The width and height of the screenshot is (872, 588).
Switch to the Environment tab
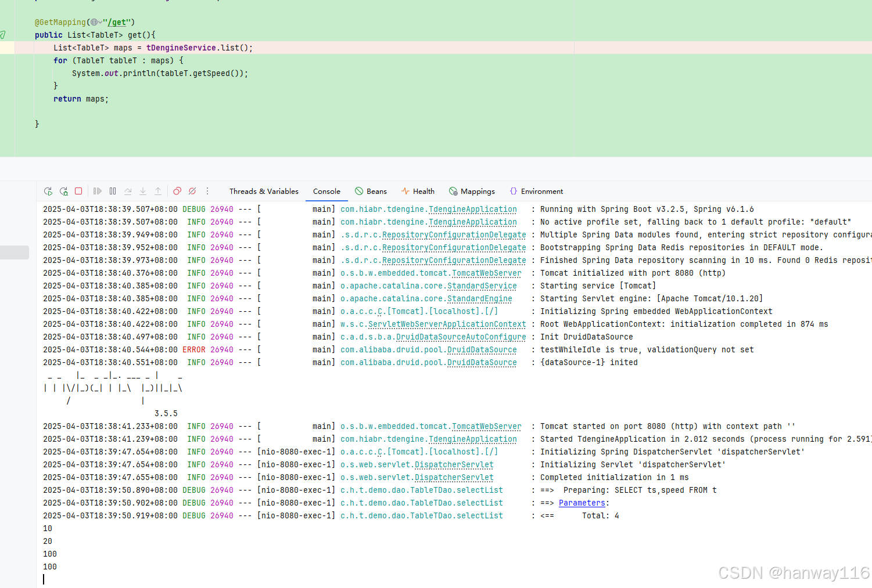tap(536, 191)
